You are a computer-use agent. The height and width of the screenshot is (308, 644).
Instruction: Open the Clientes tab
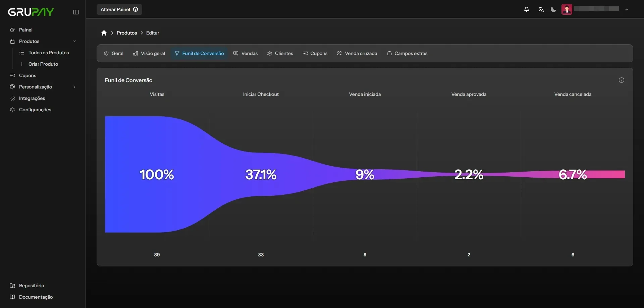pos(280,53)
